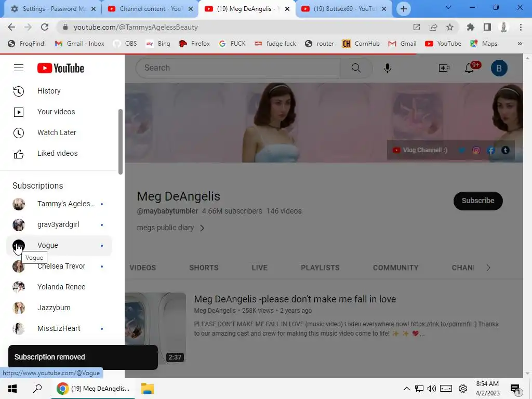This screenshot has height=399, width=532.
Task: Open Windows taskbar search
Action: (x=37, y=389)
